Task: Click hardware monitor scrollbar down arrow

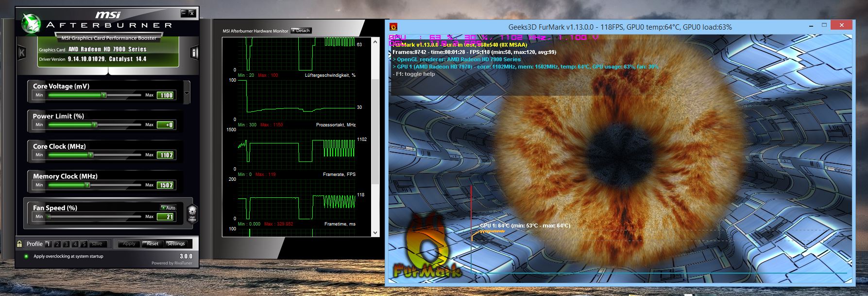Action: (x=375, y=233)
